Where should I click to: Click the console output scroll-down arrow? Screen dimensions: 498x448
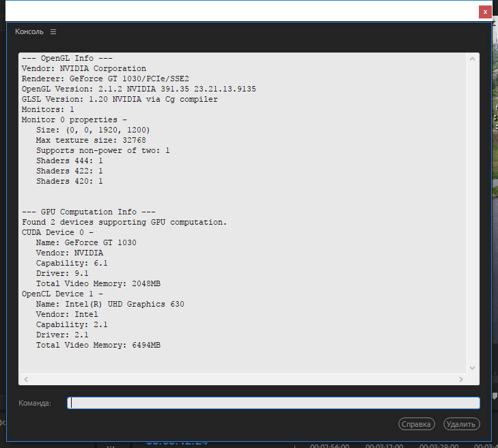pos(472,367)
